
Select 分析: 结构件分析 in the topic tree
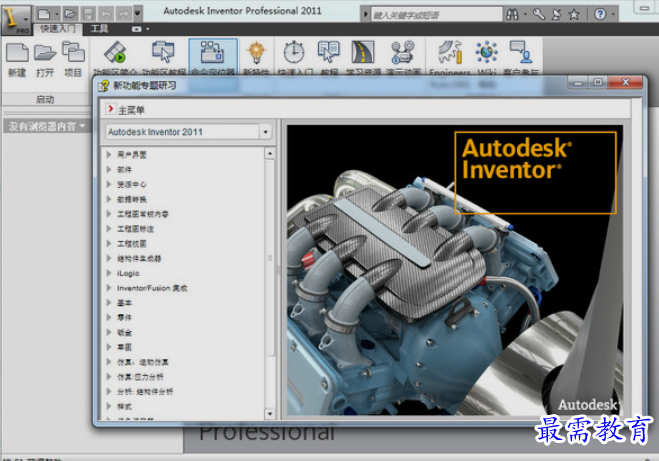145,391
